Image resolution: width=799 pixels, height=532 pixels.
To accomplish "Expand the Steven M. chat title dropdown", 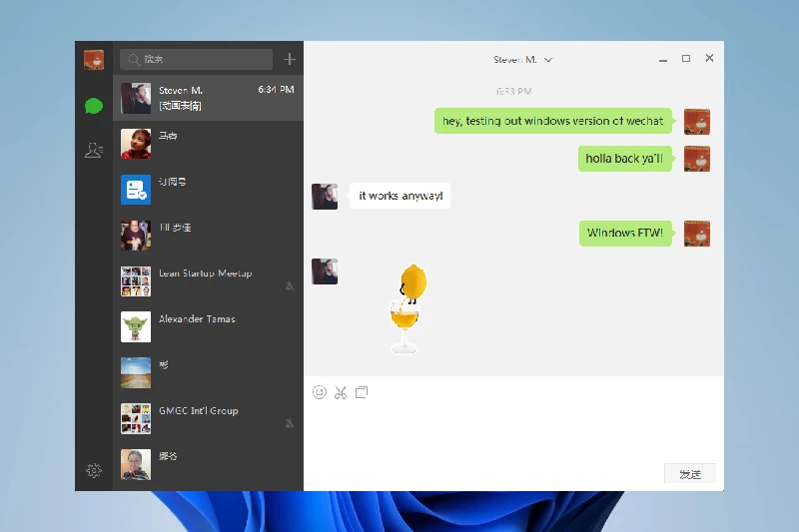I will pos(548,60).
